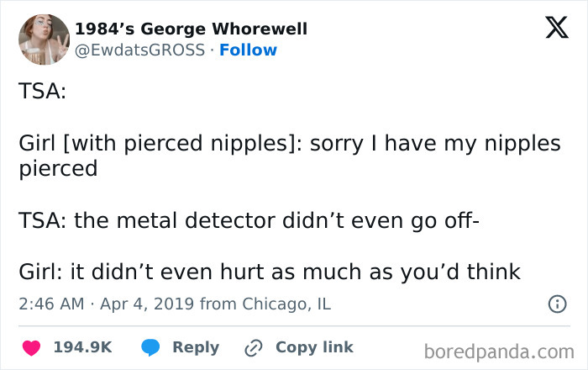The image size is (588, 370).
Task: Click the first "TSA:" line of tweet
Action: click(42, 92)
